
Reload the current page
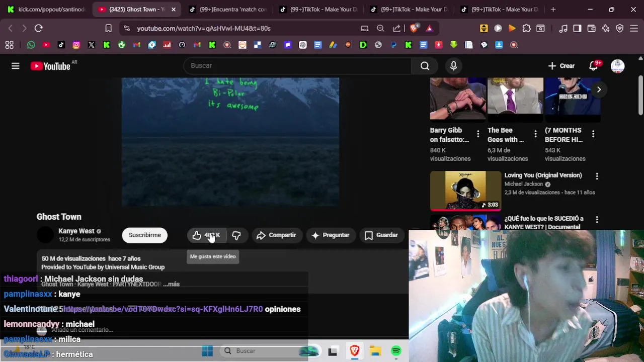click(39, 29)
